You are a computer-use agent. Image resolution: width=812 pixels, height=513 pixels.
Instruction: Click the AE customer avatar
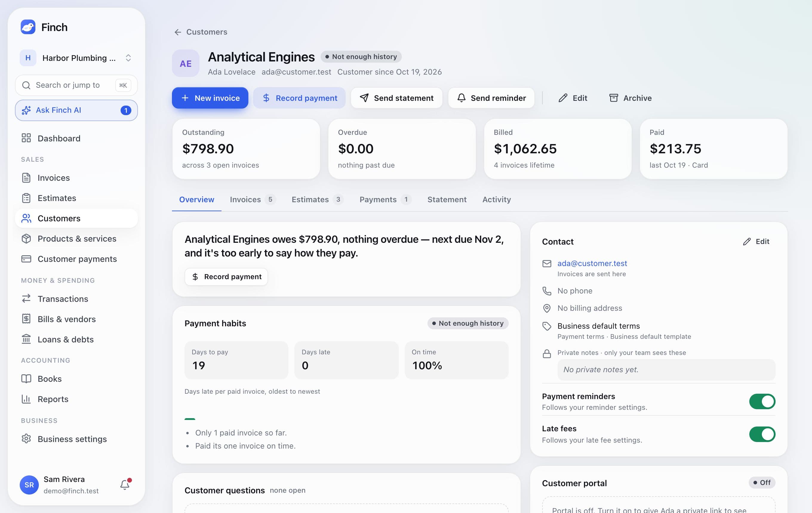click(x=185, y=63)
